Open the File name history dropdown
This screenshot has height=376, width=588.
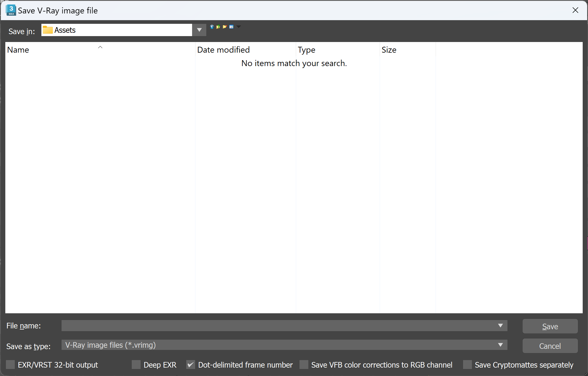(x=501, y=326)
